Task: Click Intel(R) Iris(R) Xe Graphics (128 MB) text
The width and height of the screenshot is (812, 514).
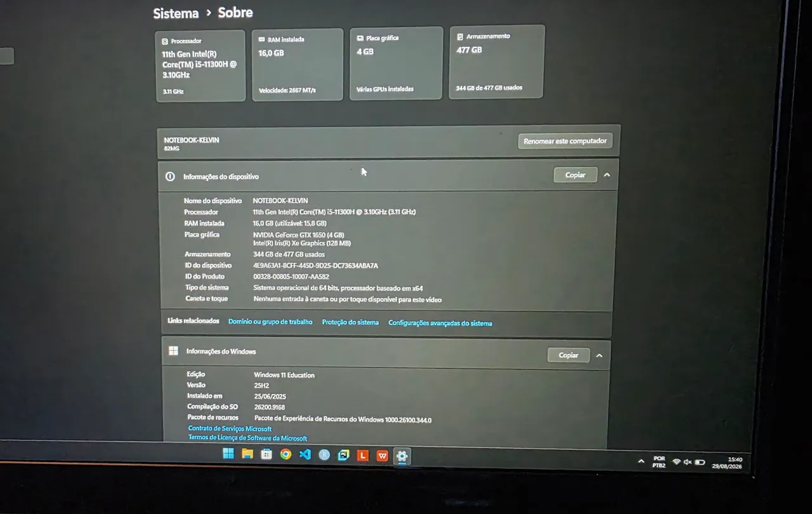Action: [x=302, y=243]
